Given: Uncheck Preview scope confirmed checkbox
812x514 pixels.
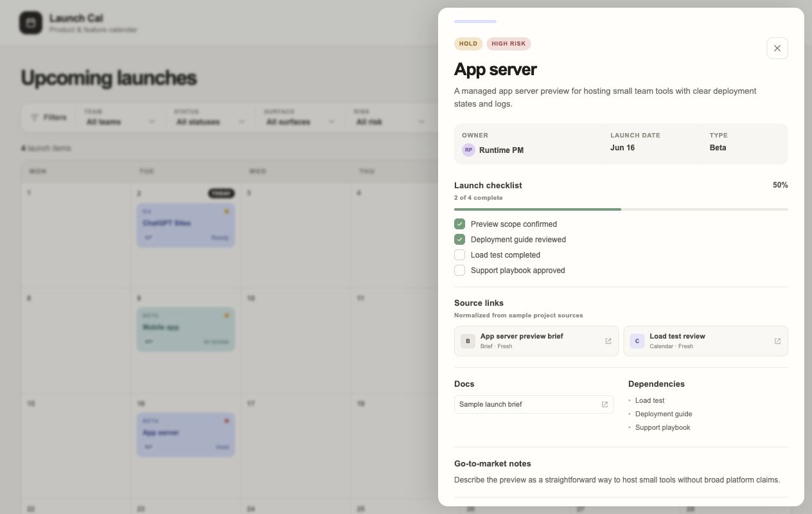Looking at the screenshot, I should 459,224.
